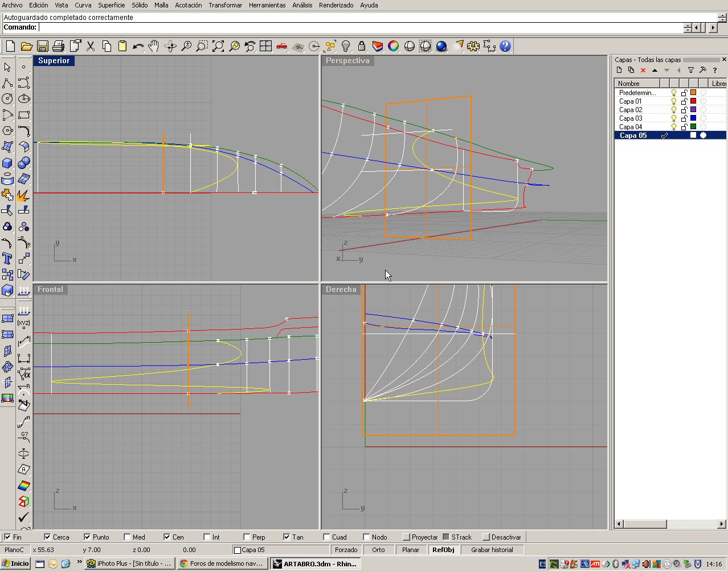Click the layer filter funnel icon
Image resolution: width=728 pixels, height=572 pixels.
click(x=691, y=70)
